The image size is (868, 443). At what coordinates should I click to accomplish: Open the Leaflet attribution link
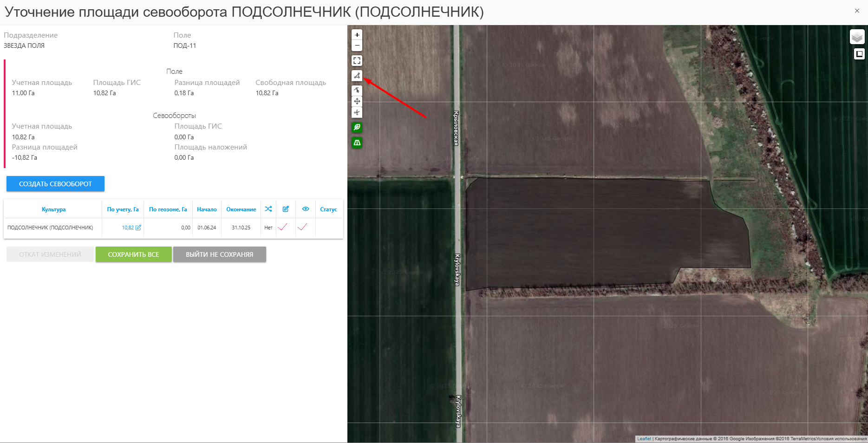click(644, 439)
